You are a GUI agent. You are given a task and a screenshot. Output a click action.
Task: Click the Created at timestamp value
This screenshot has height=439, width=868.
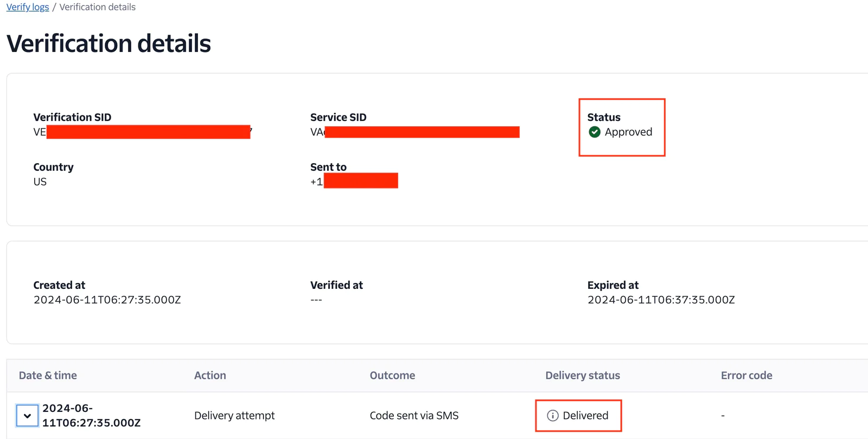coord(107,300)
